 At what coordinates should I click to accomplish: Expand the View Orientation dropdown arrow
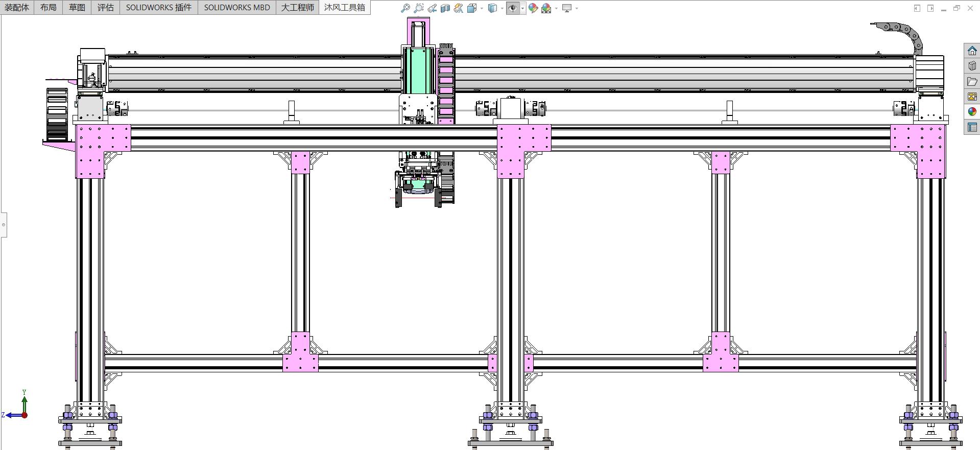click(482, 8)
